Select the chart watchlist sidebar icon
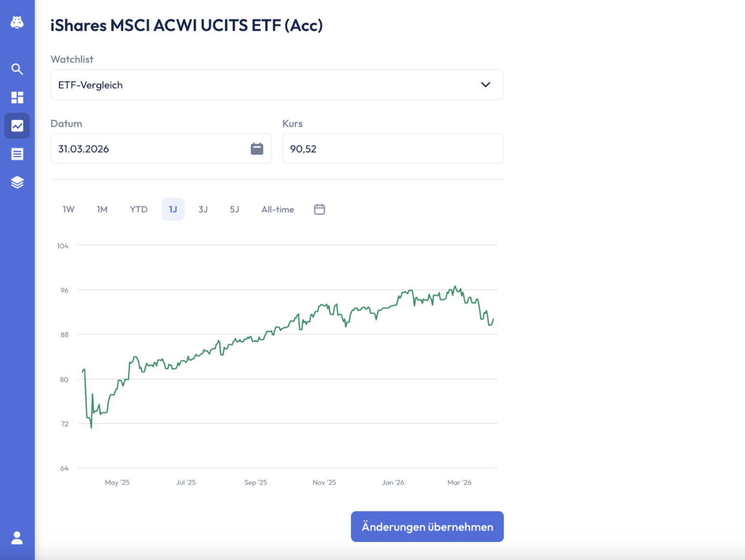Viewport: 745px width, 560px height. coord(17,126)
